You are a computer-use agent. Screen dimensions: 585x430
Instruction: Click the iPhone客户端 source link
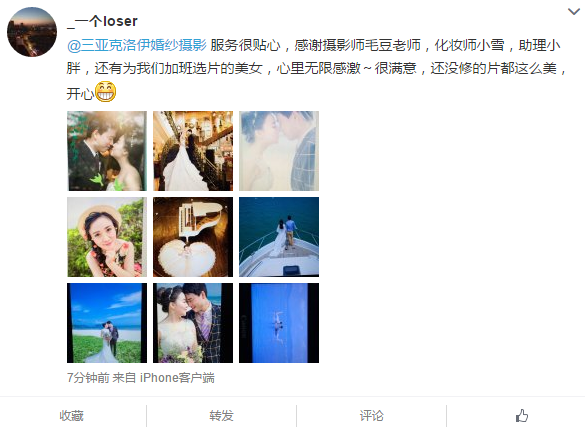pos(177,378)
